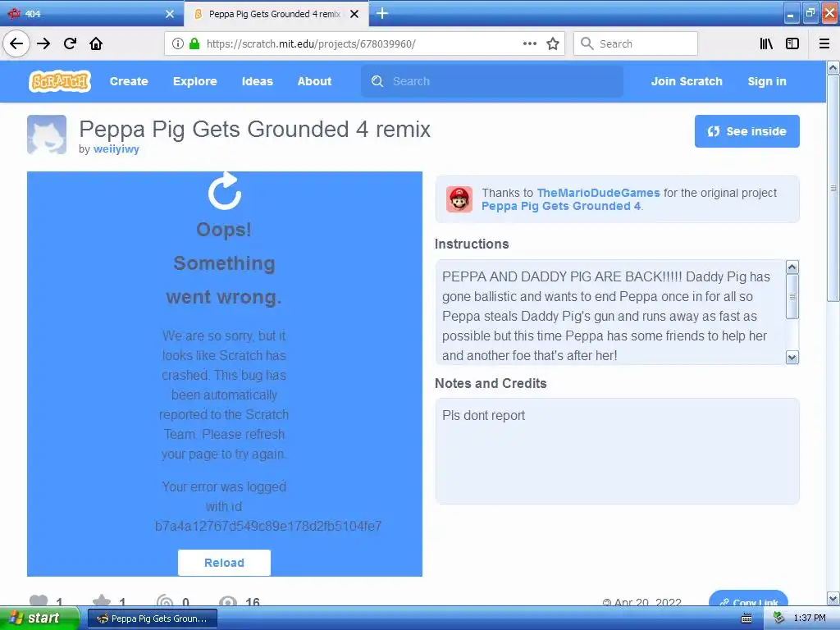
Task: Close the Peppa Pig Gets Grounded tab
Action: pos(354,14)
